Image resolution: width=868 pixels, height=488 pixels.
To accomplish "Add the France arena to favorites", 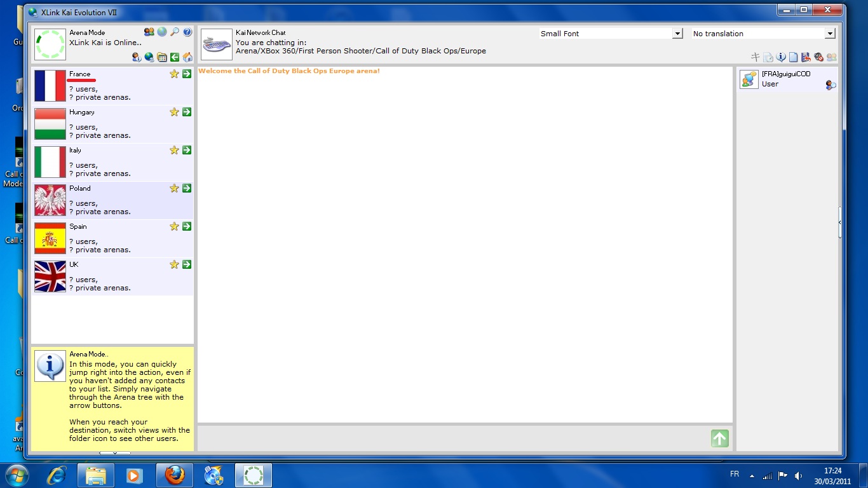I will 174,74.
